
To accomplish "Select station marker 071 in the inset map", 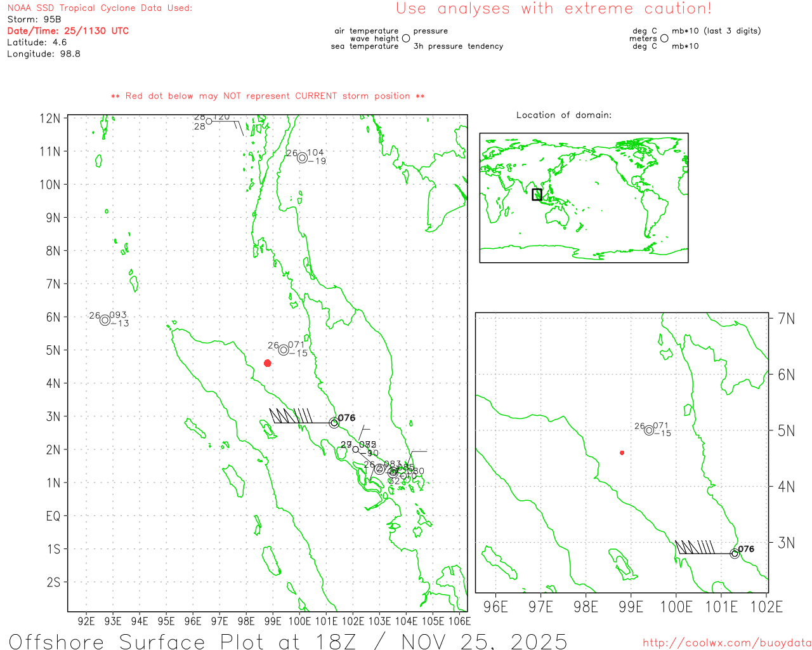I will click(x=649, y=430).
